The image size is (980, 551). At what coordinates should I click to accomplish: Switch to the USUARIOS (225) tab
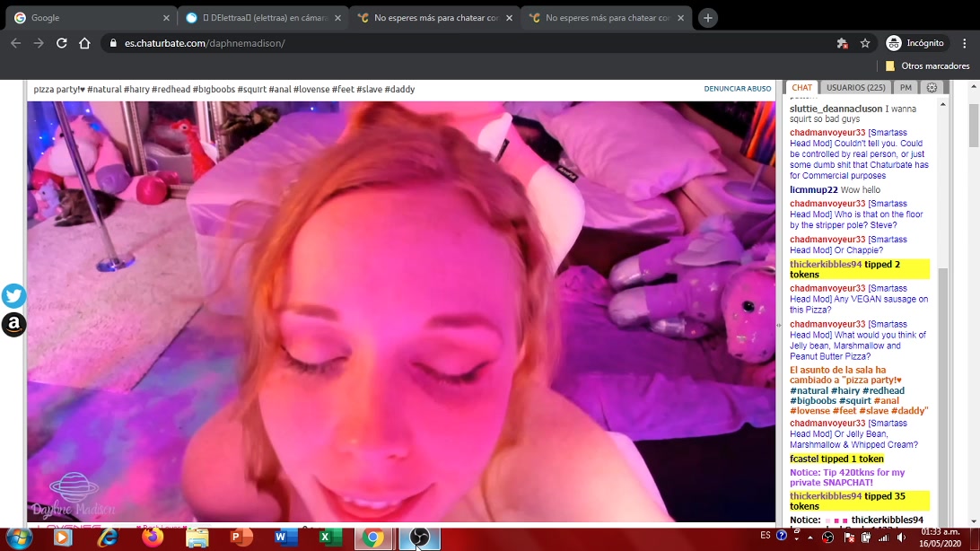point(855,88)
